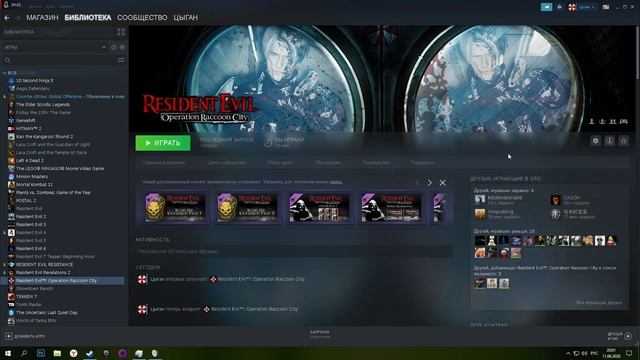Image resolution: width=640 pixels, height=360 pixels.
Task: Switch to the БИБЛИОТЕКА tab
Action: tap(88, 18)
